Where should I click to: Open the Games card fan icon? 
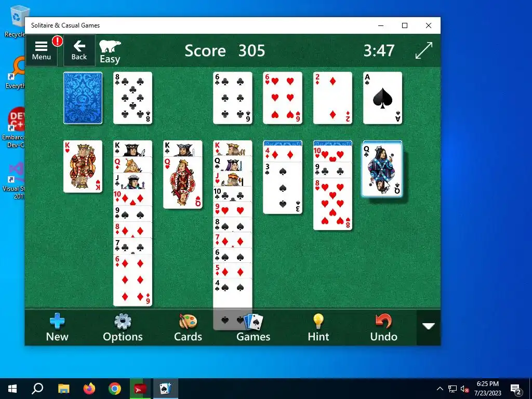tap(253, 327)
